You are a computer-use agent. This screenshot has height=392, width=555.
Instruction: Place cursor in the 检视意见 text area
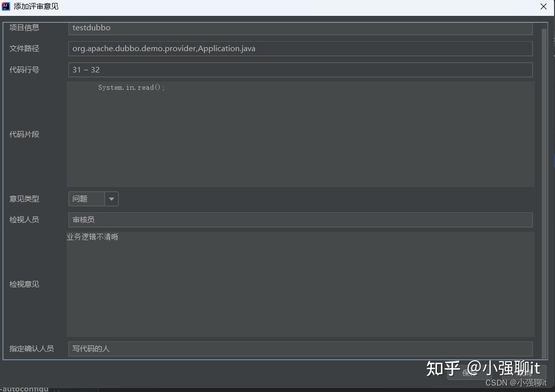pyautogui.click(x=300, y=284)
